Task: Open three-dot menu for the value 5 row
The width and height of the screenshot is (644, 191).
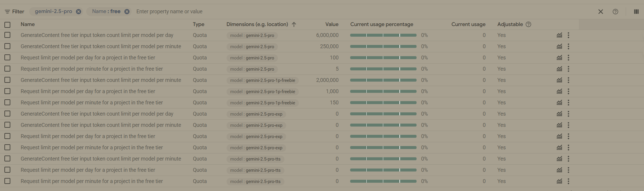Action: [568, 69]
